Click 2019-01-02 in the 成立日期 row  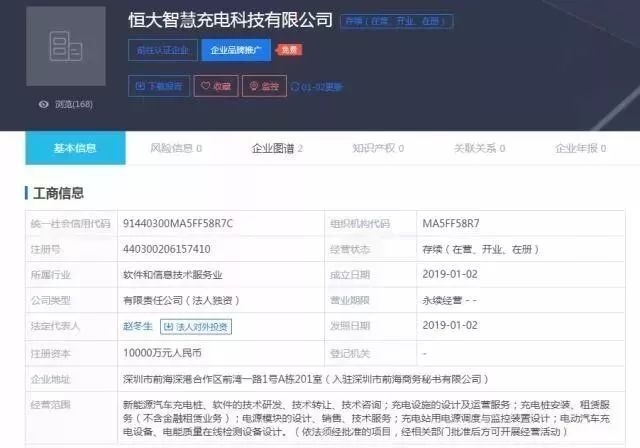(x=450, y=274)
